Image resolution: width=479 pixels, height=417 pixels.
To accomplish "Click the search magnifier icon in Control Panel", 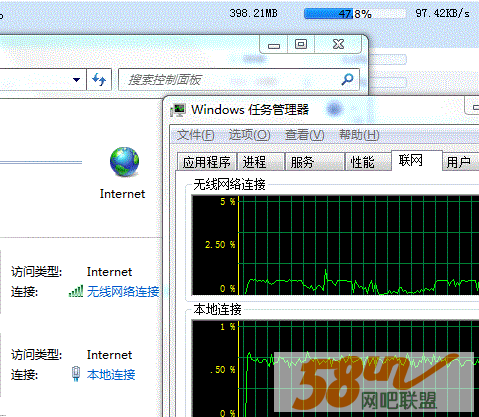I will pyautogui.click(x=347, y=79).
